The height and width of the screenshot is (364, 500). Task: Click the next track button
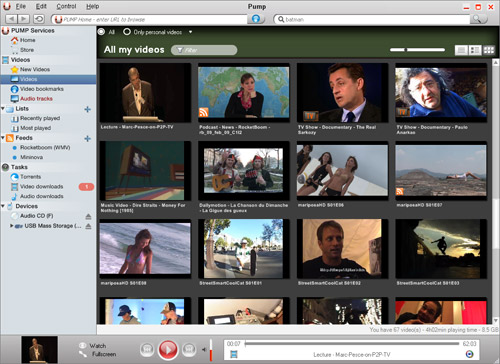(189, 349)
